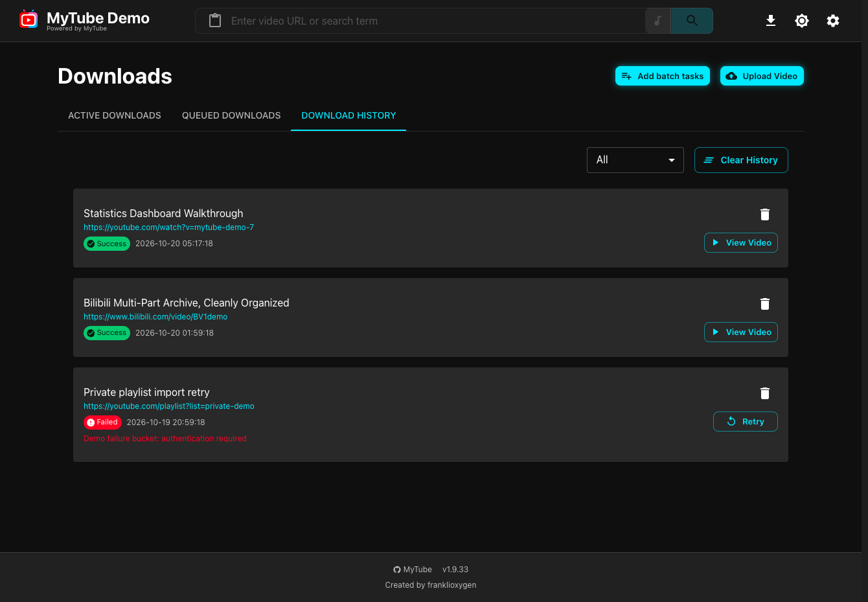The width and height of the screenshot is (868, 602).
Task: Focus the video URL or search term field
Action: (x=434, y=21)
